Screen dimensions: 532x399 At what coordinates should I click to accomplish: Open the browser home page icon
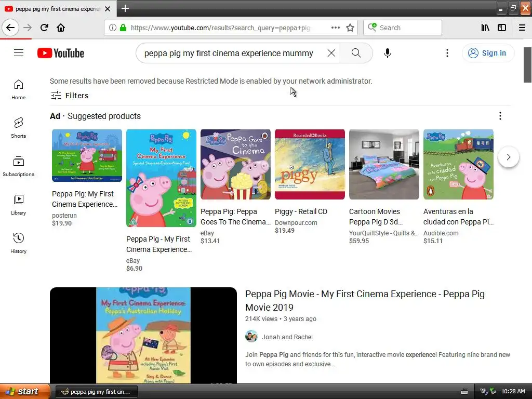click(x=61, y=28)
